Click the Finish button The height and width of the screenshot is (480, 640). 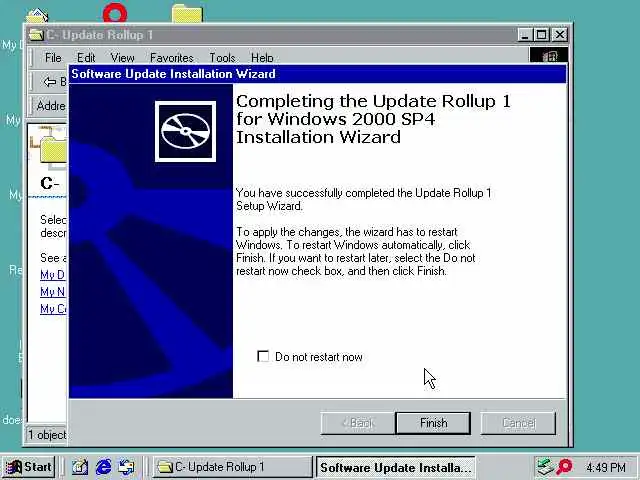tap(433, 423)
